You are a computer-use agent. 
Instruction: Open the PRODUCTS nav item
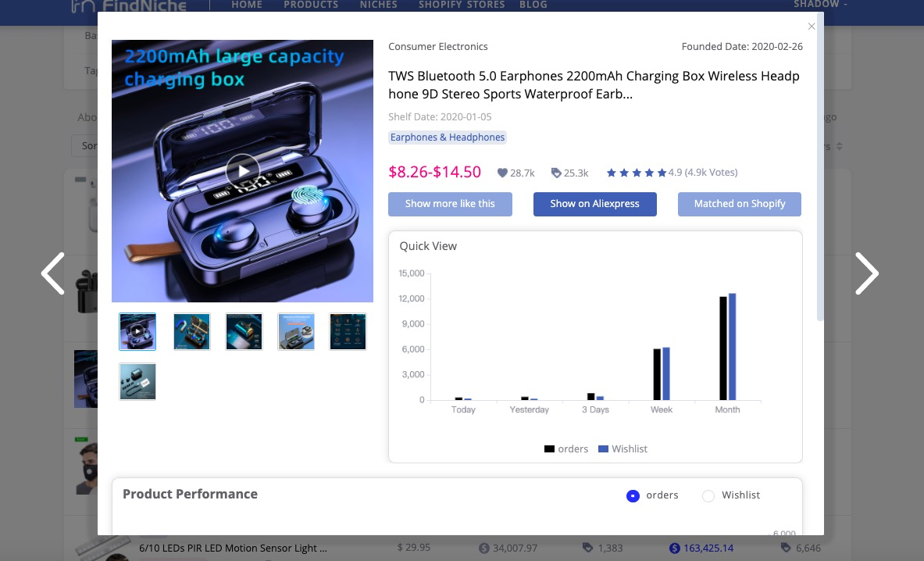311,5
